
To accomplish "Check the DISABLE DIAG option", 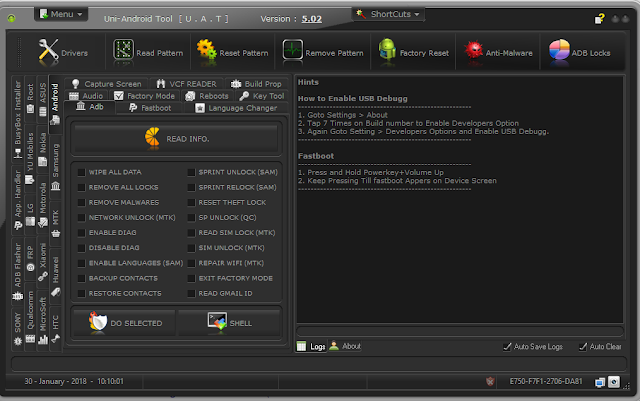I will pyautogui.click(x=82, y=248).
